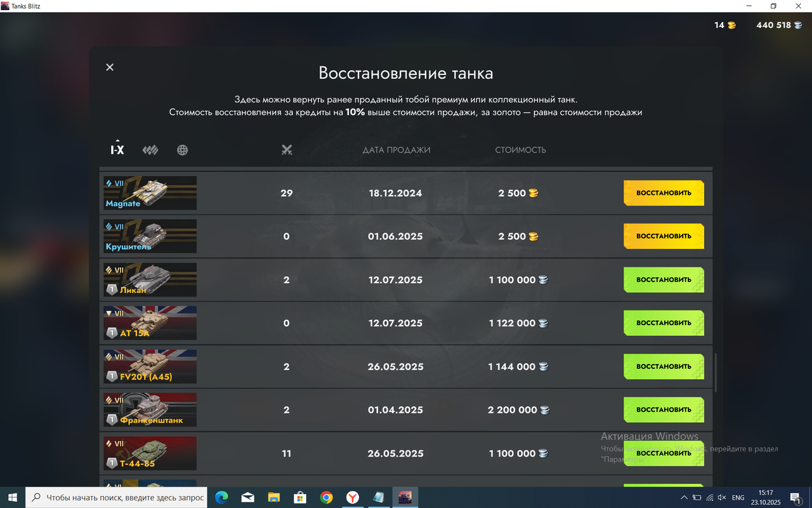The image size is (812, 508).
Task: Select AT 15A tank thumbnail
Action: [150, 323]
